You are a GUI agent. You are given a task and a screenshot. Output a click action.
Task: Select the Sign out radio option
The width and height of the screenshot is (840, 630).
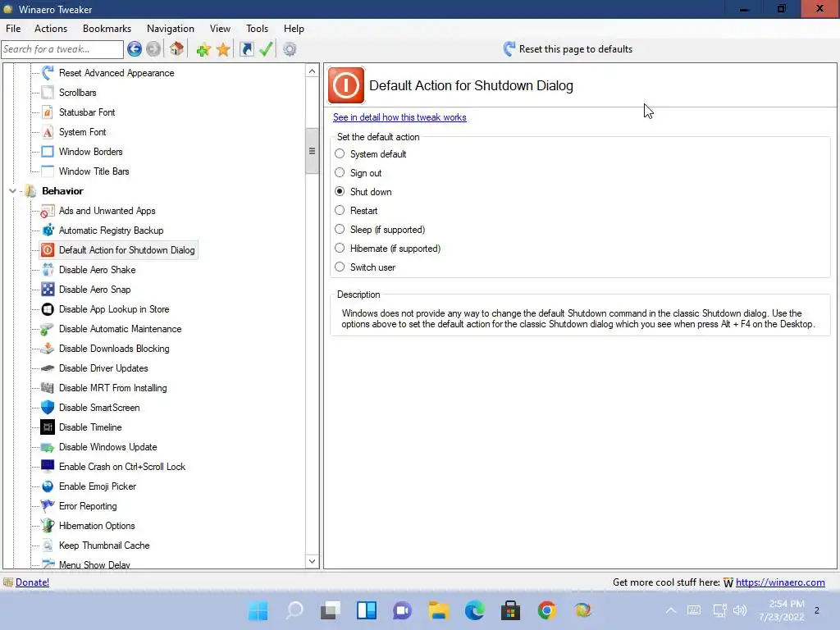[x=340, y=173]
